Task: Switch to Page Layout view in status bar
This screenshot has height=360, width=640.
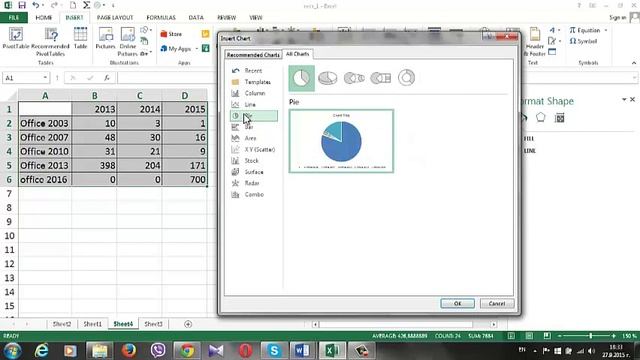Action: 529,336
